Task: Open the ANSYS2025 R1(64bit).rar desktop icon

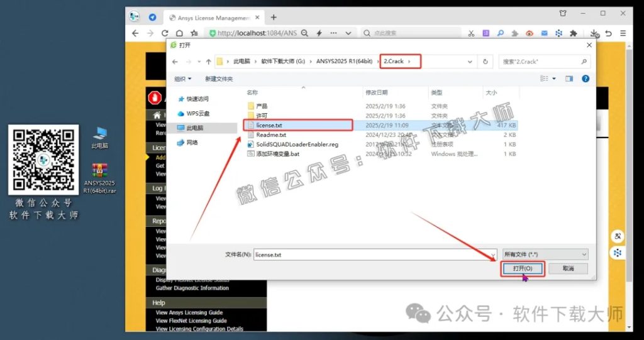Action: 99,179
